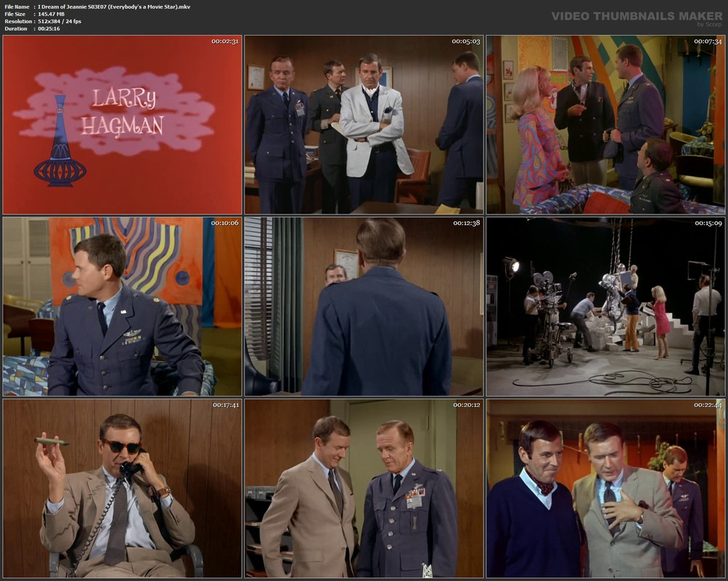Choose the thumbnail at 00:10:06
The width and height of the screenshot is (728, 581).
(x=123, y=306)
